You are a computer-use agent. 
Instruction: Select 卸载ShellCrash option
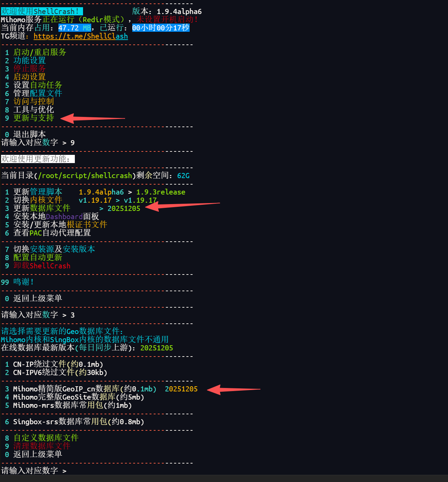point(42,266)
